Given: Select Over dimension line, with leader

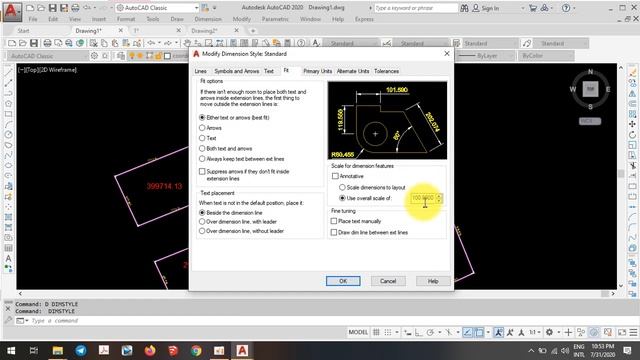Looking at the screenshot, I should click(x=202, y=222).
